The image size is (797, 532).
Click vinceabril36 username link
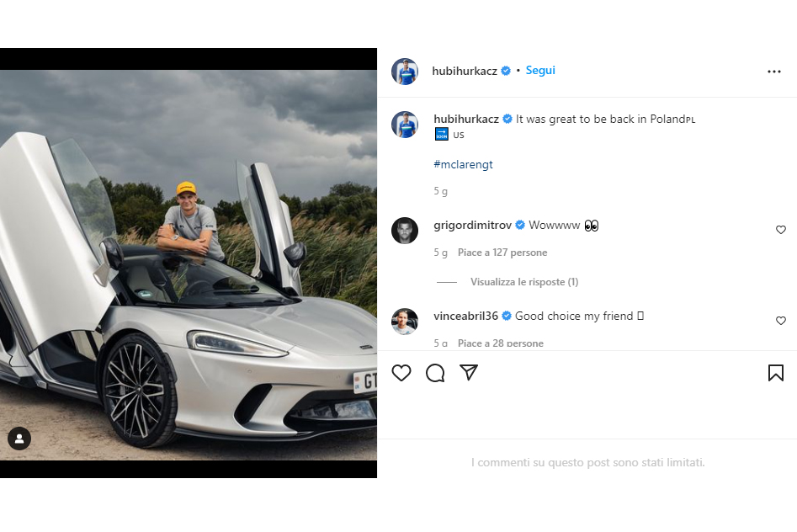tap(467, 317)
